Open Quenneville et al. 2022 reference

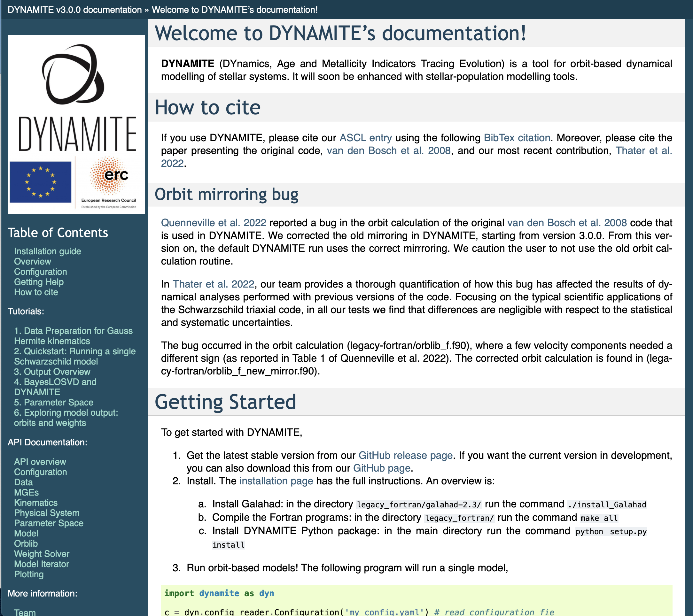pos(213,223)
